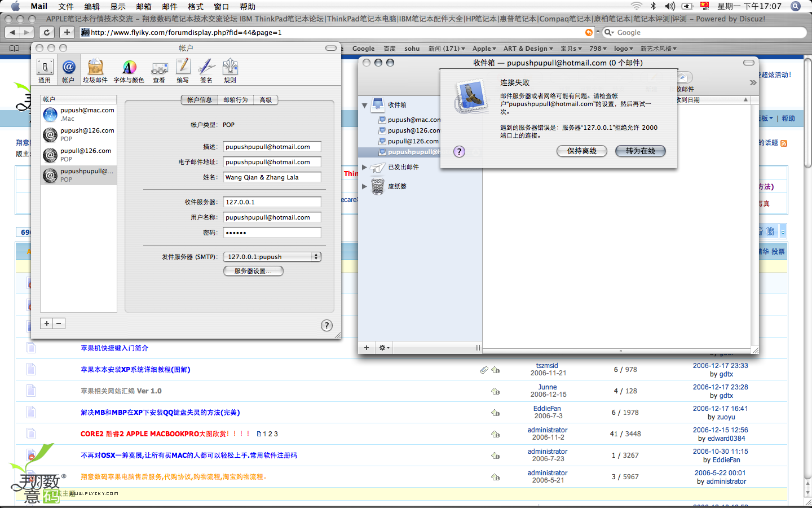Click the orange RSS feed icon beside 的话题
The height and width of the screenshot is (508, 812).
coord(784,143)
